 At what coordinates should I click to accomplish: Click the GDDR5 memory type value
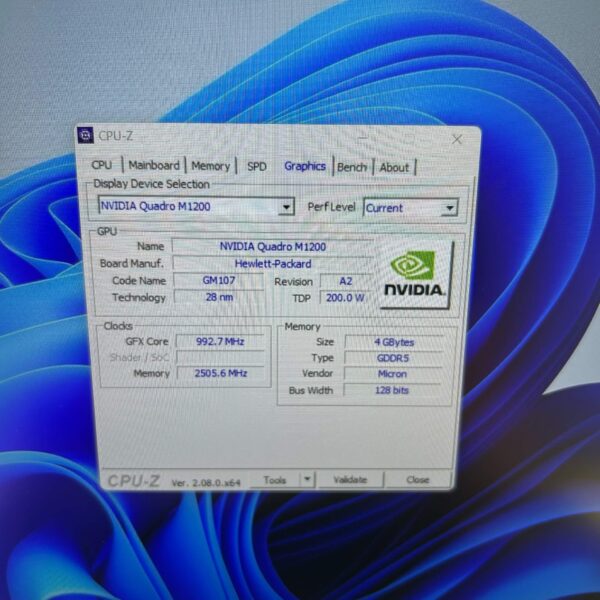[393, 358]
